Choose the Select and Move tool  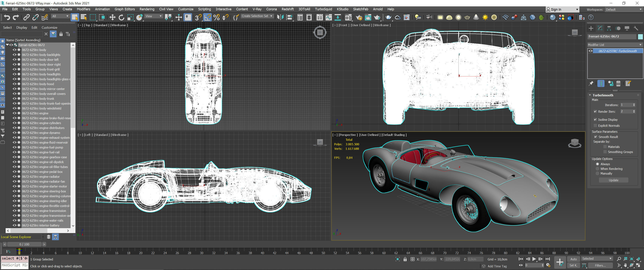pos(112,17)
